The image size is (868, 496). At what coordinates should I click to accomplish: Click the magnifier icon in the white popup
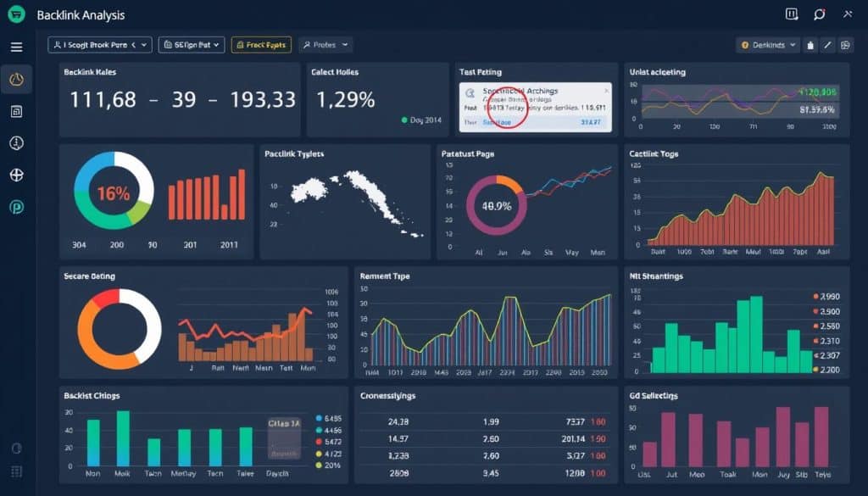pos(470,93)
